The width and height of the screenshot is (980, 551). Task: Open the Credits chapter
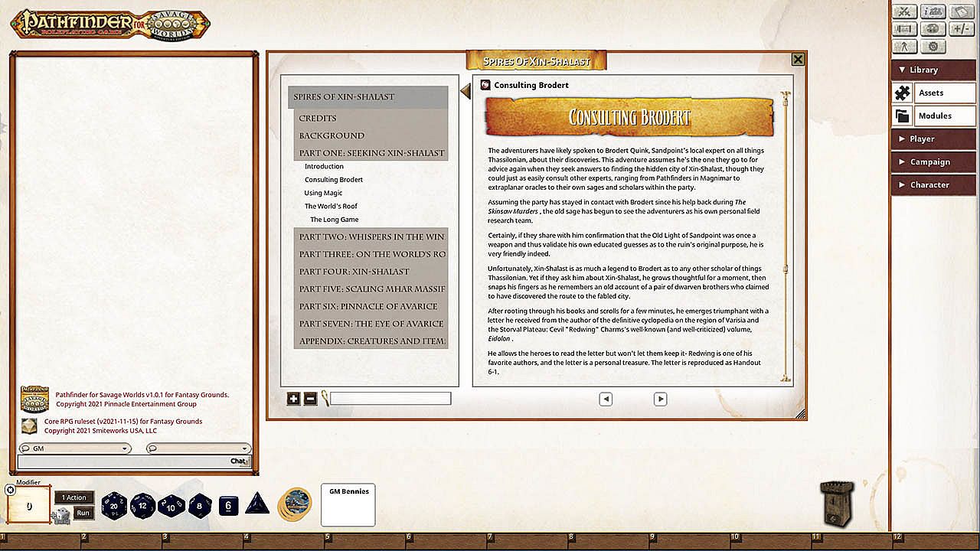pyautogui.click(x=371, y=119)
